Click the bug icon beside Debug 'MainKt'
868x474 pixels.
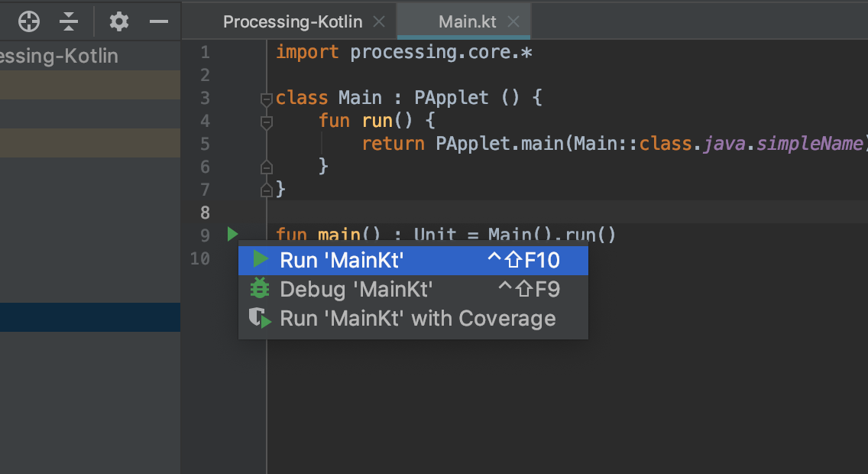tap(260, 289)
